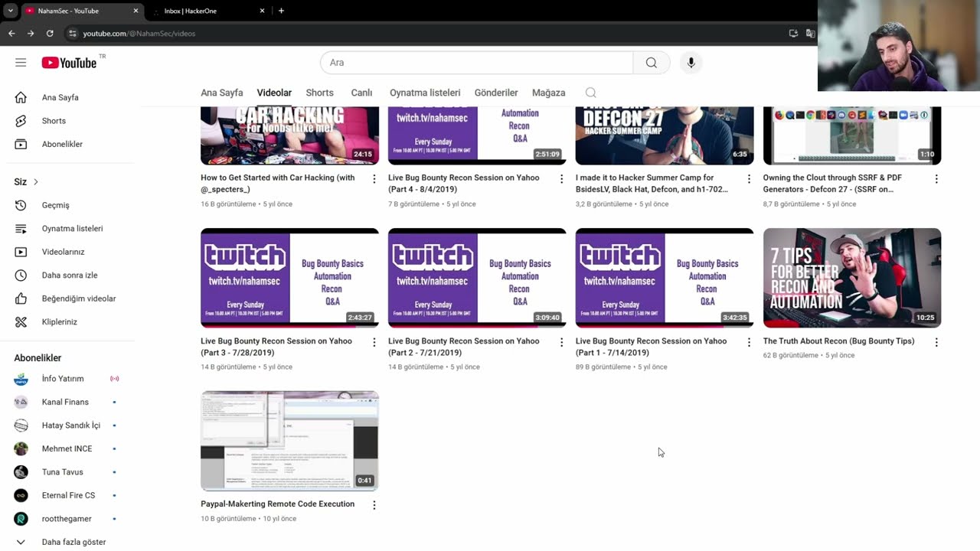Open Mehmet INCE subscription channel
This screenshot has height=551, width=980.
pyautogui.click(x=67, y=448)
